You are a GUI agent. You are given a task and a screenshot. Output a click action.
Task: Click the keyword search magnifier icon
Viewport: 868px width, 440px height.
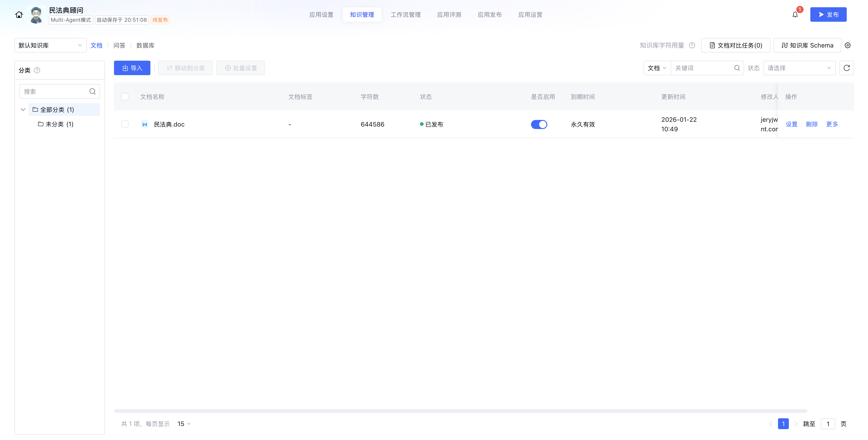click(x=737, y=68)
